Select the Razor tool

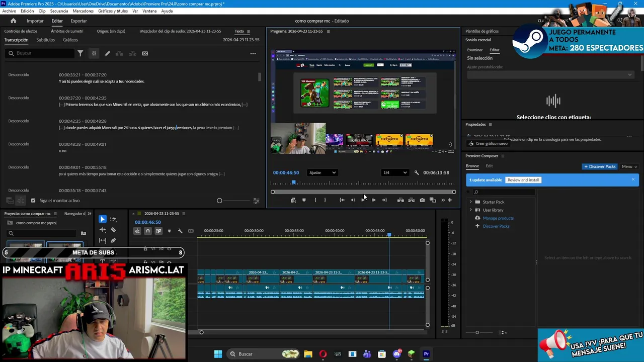point(113,230)
